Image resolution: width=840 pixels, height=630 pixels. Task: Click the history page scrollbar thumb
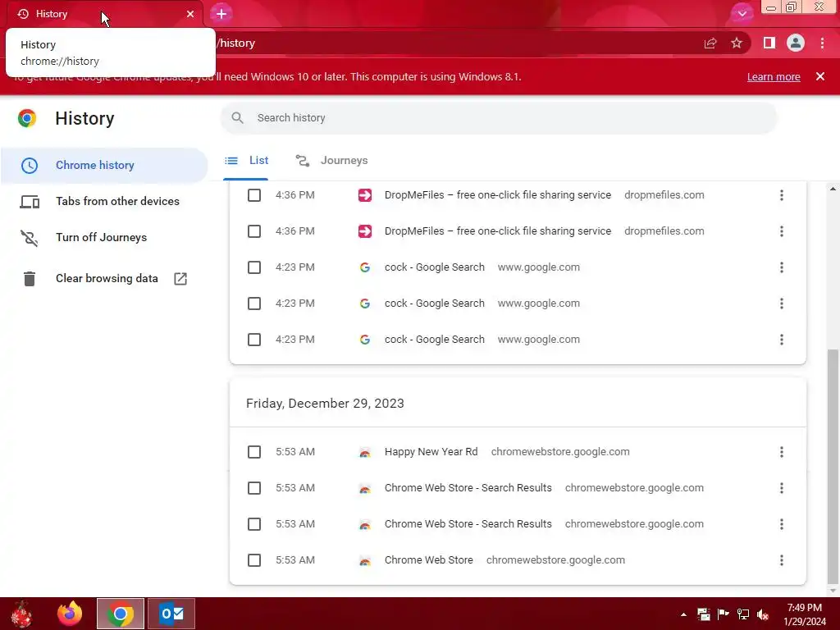click(833, 466)
